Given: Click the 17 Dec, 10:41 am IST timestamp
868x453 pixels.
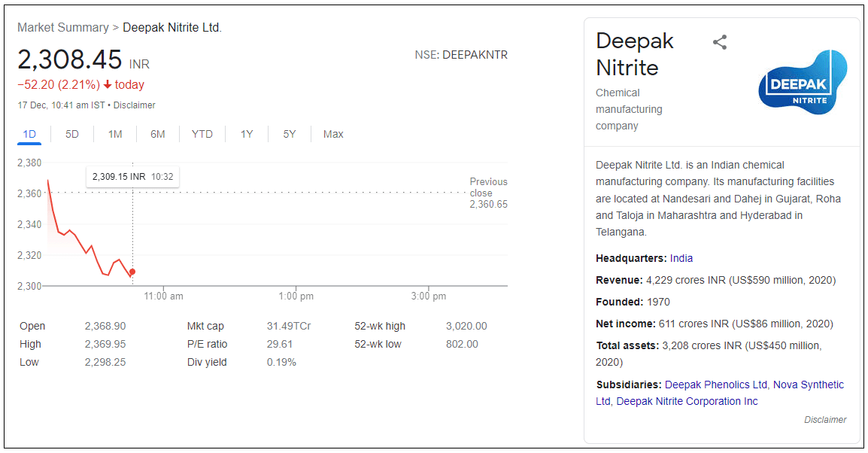Looking at the screenshot, I should tap(61, 105).
